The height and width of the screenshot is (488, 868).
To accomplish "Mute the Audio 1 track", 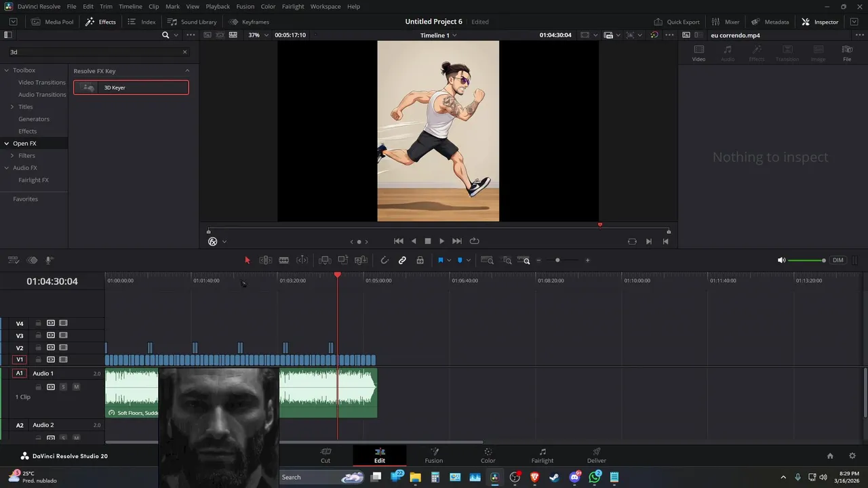I will [x=76, y=387].
